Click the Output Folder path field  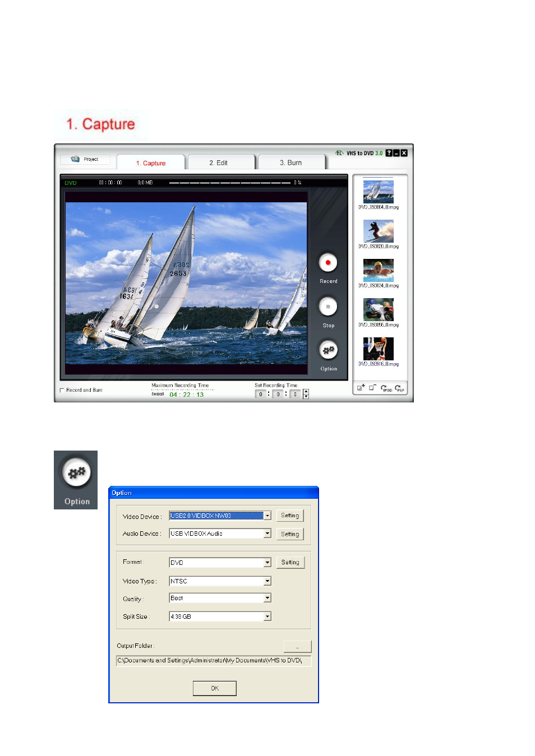pyautogui.click(x=213, y=661)
